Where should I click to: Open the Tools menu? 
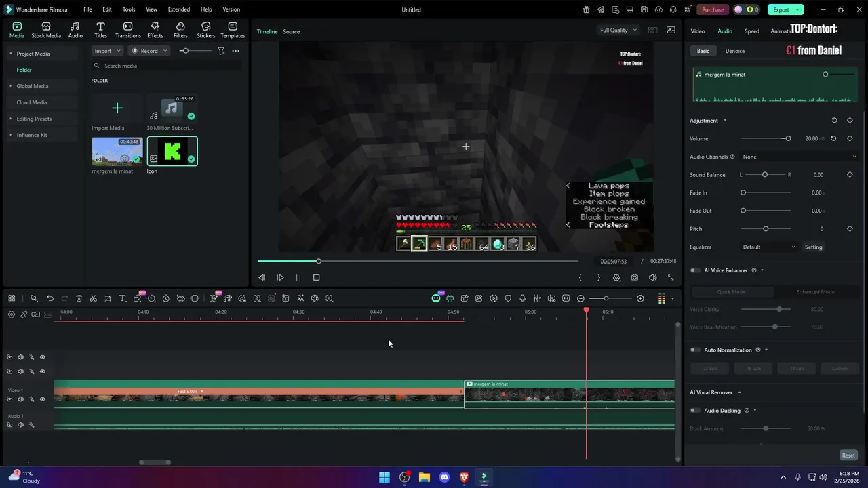click(129, 9)
